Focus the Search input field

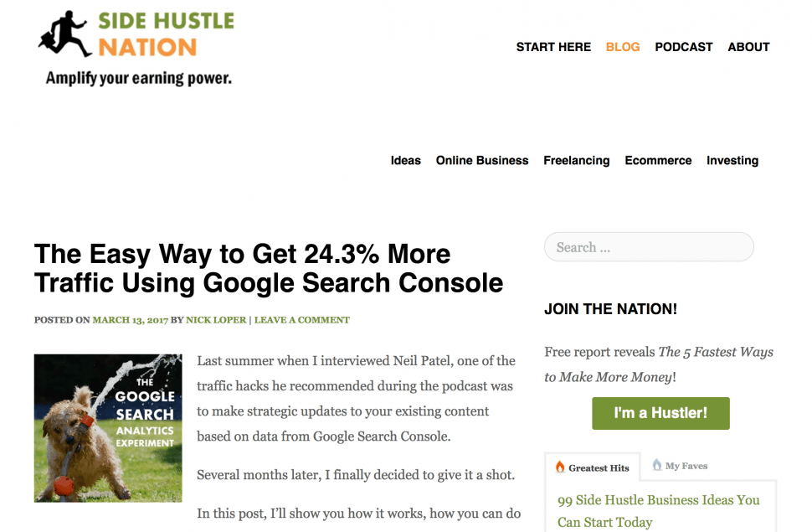(x=649, y=247)
